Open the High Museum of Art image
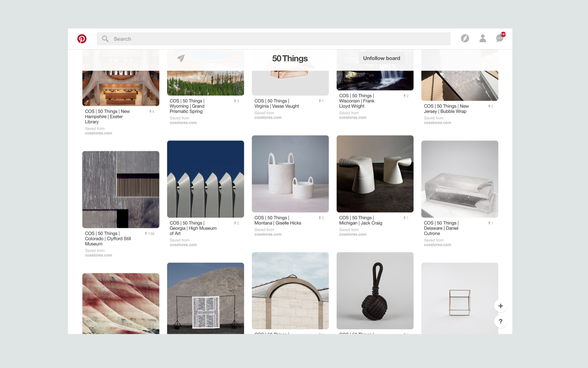 [x=206, y=179]
